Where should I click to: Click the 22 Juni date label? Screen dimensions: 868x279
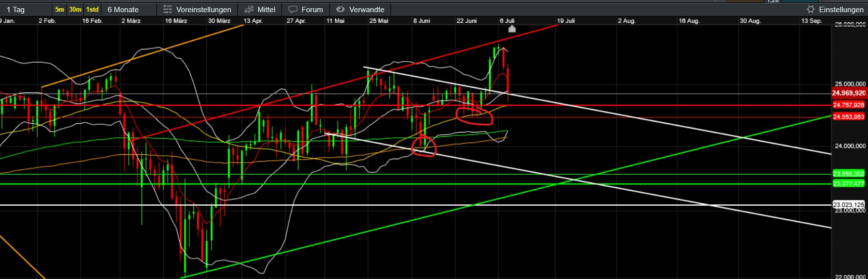(x=466, y=21)
